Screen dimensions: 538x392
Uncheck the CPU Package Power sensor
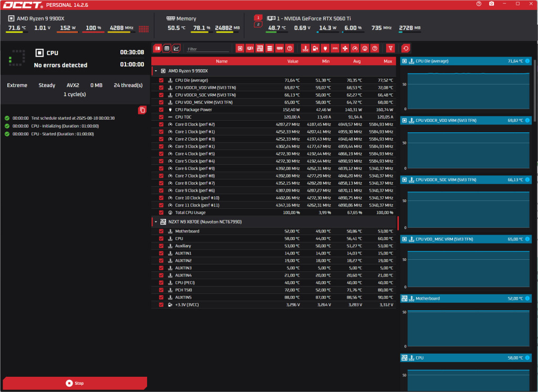(x=161, y=110)
